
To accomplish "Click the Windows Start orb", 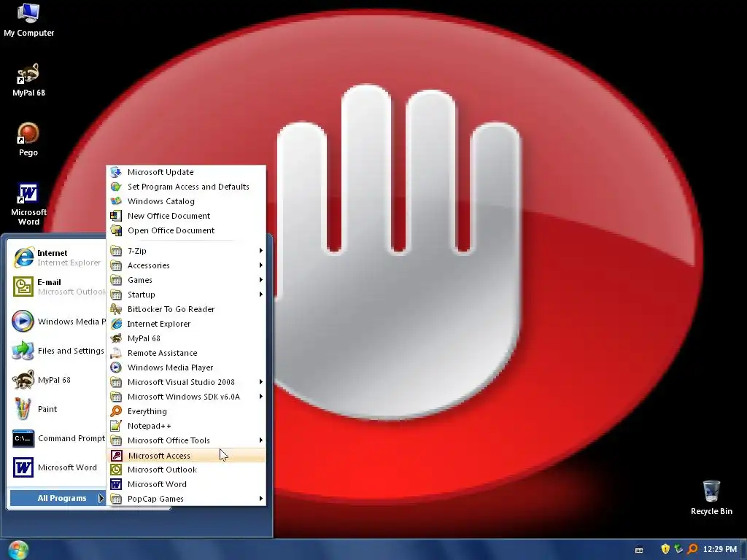I will pos(18,550).
